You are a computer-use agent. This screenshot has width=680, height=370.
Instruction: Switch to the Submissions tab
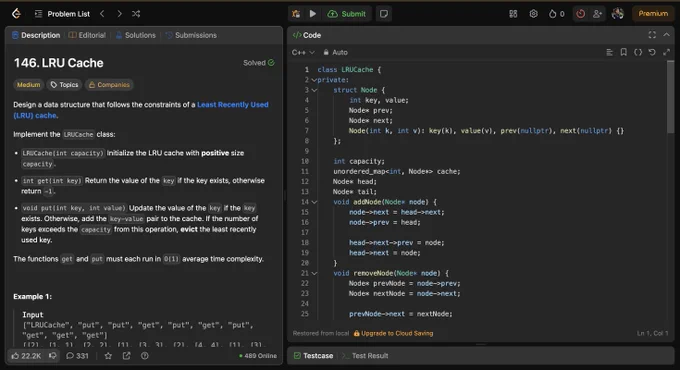[x=191, y=35]
